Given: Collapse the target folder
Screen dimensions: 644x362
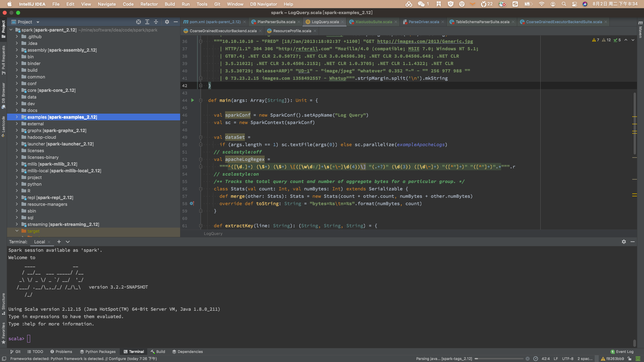Looking at the screenshot, I should [x=17, y=231].
